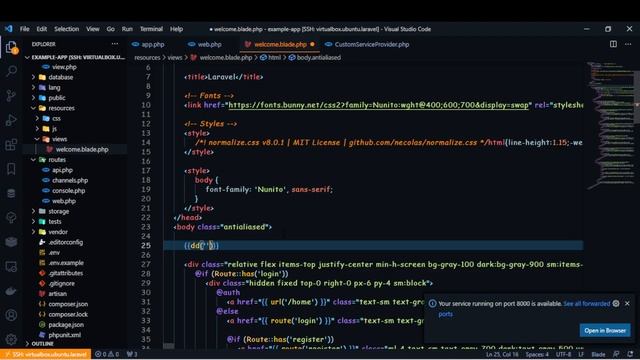The image size is (640, 360).
Task: Open the Go menu
Action: tap(111, 29)
